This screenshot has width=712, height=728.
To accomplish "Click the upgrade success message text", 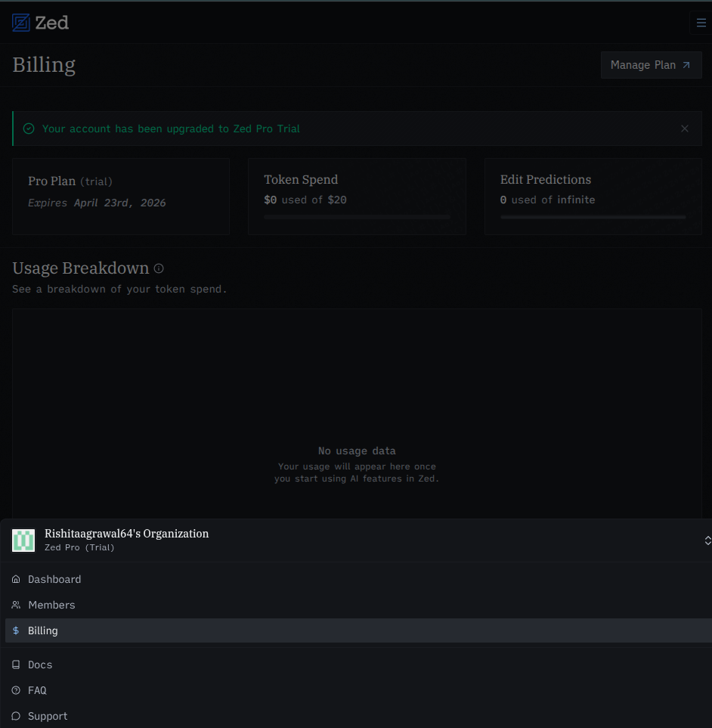I will pyautogui.click(x=172, y=129).
